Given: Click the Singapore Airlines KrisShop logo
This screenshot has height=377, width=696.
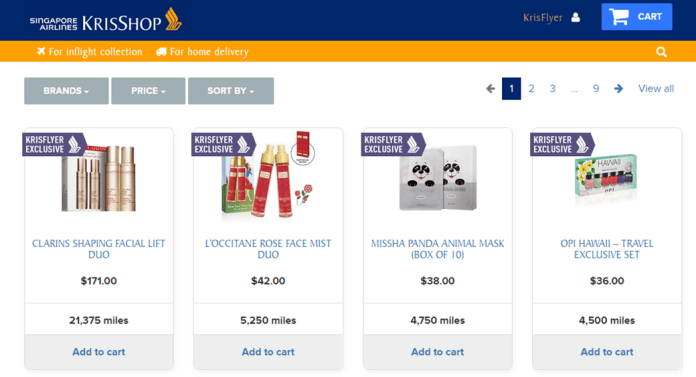Looking at the screenshot, I should [106, 20].
